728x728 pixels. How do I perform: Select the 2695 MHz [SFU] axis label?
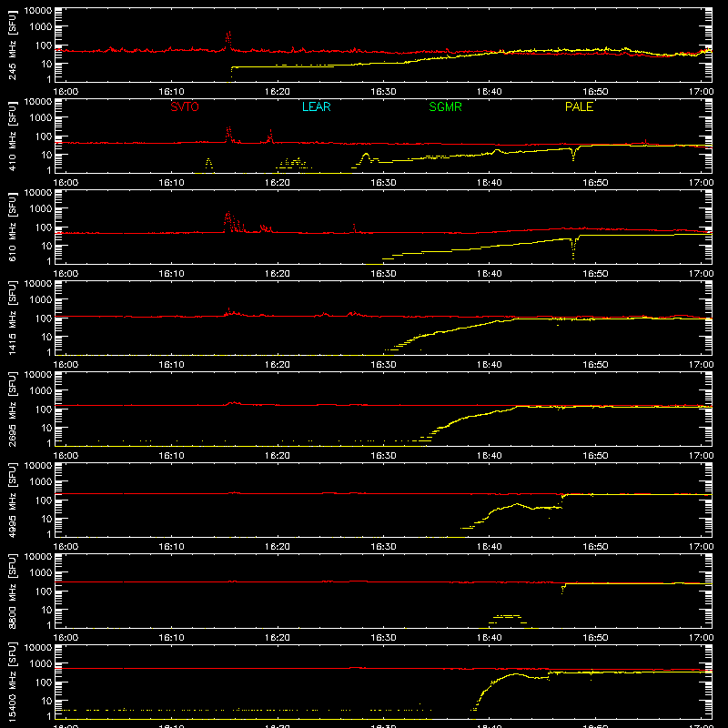pyautogui.click(x=13, y=409)
